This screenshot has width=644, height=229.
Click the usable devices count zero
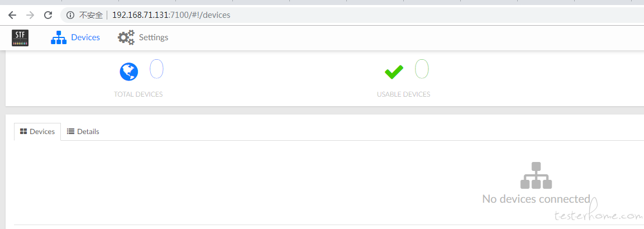pyautogui.click(x=422, y=69)
